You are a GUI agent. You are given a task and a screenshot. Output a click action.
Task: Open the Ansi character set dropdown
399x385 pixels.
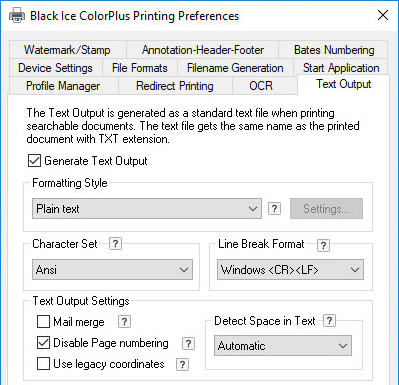[112, 270]
